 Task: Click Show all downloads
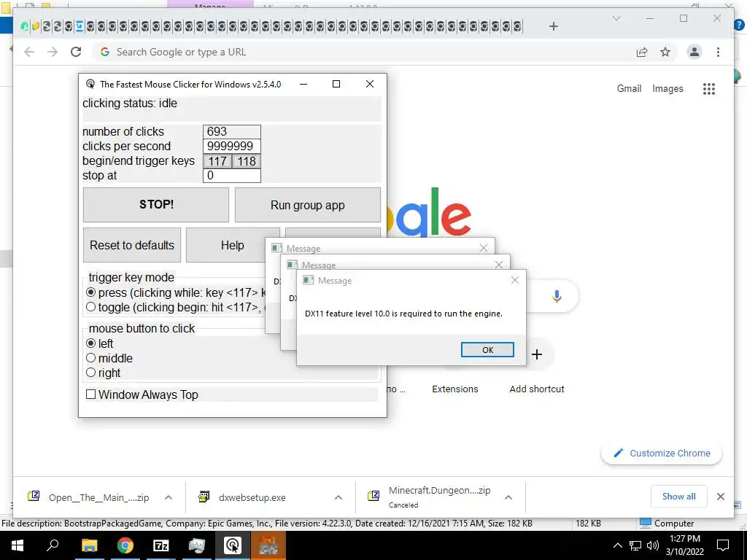[x=679, y=497]
